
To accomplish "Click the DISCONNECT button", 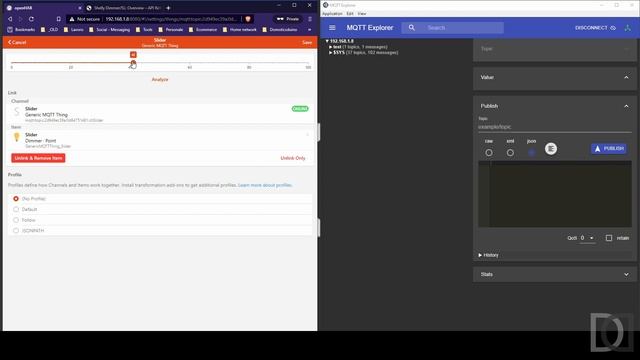I will 596,28.
